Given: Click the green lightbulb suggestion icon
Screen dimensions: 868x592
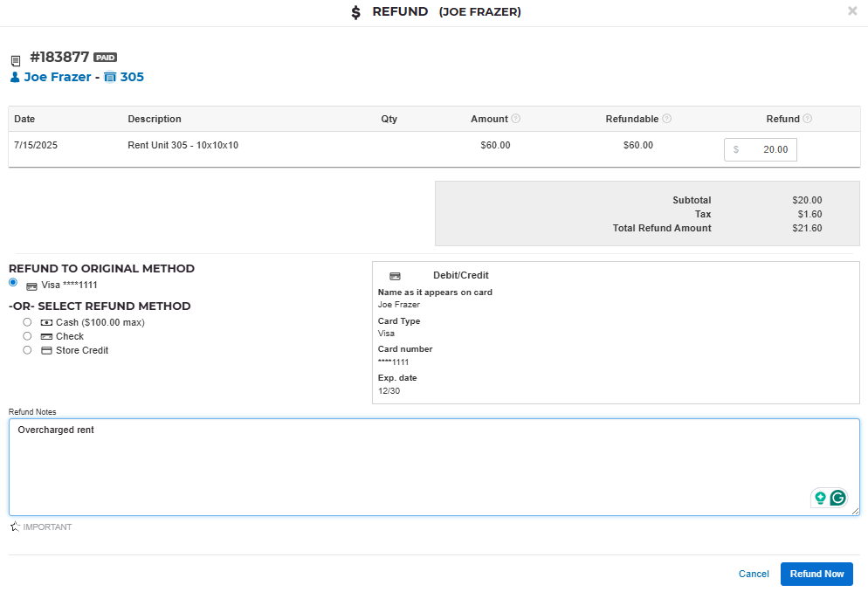Looking at the screenshot, I should point(820,498).
